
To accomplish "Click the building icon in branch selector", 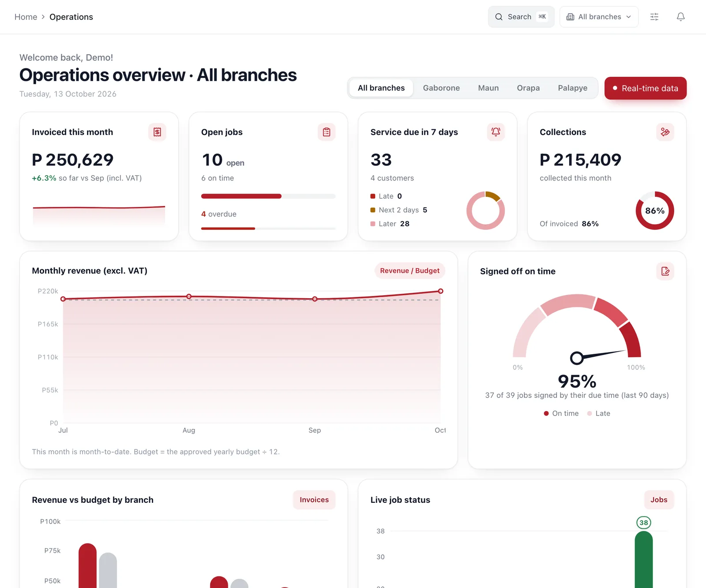I will point(570,17).
